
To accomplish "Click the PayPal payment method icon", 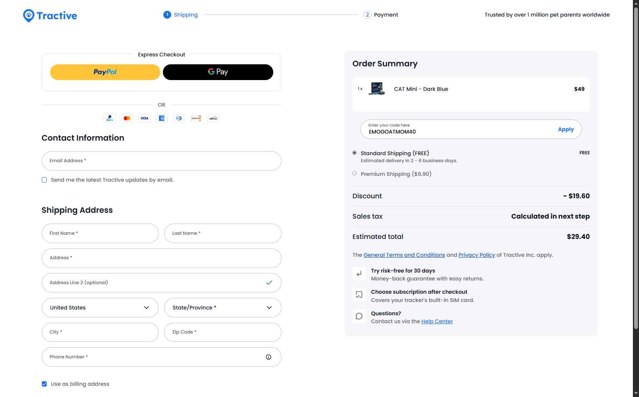I will (110, 118).
